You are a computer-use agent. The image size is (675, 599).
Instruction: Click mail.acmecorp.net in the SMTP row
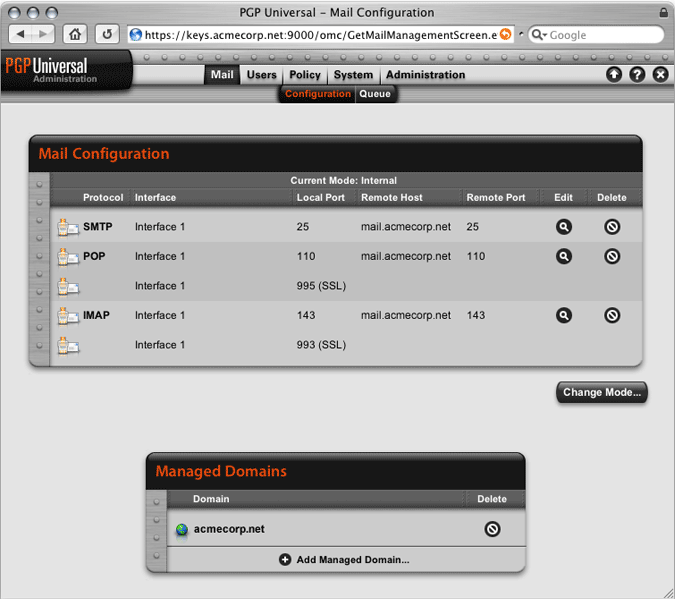406,227
